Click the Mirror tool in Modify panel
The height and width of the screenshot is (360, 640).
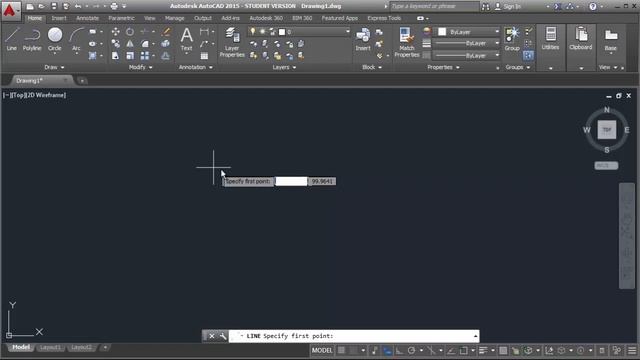[x=130, y=43]
